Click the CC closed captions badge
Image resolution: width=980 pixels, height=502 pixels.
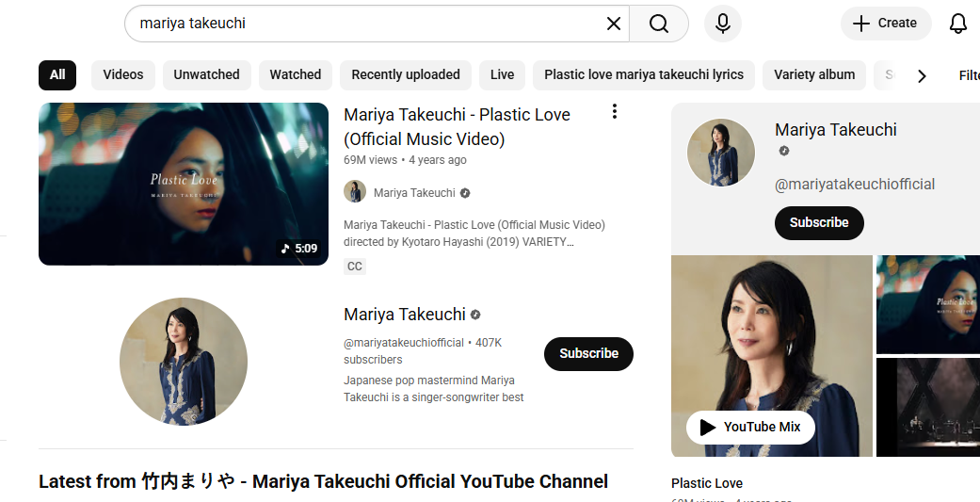[x=354, y=267]
